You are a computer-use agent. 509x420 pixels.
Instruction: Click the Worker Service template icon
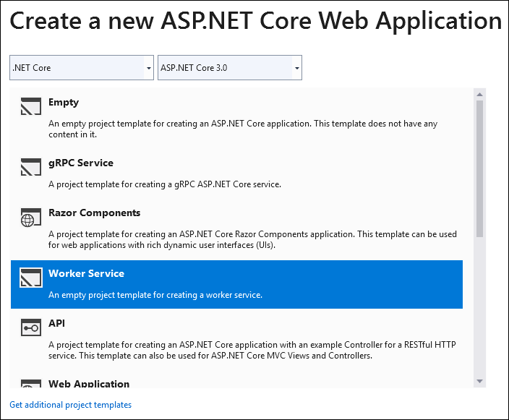coord(31,278)
